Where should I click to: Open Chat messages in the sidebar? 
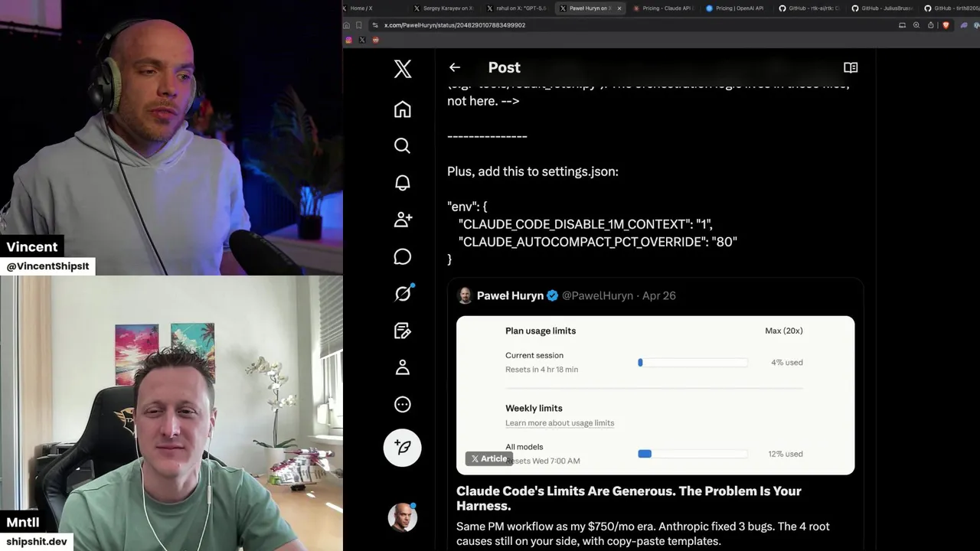(402, 257)
